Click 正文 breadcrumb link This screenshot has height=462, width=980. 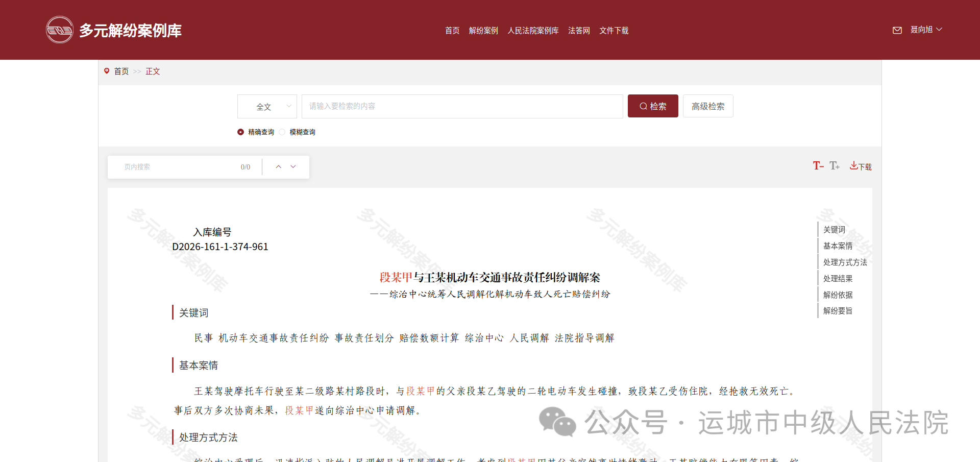point(153,71)
